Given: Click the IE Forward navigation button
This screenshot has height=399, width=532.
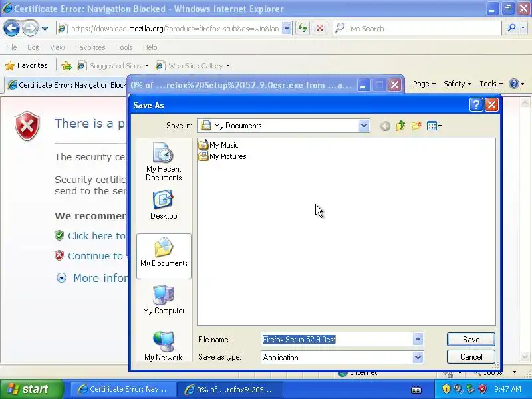Looking at the screenshot, I should point(30,29).
